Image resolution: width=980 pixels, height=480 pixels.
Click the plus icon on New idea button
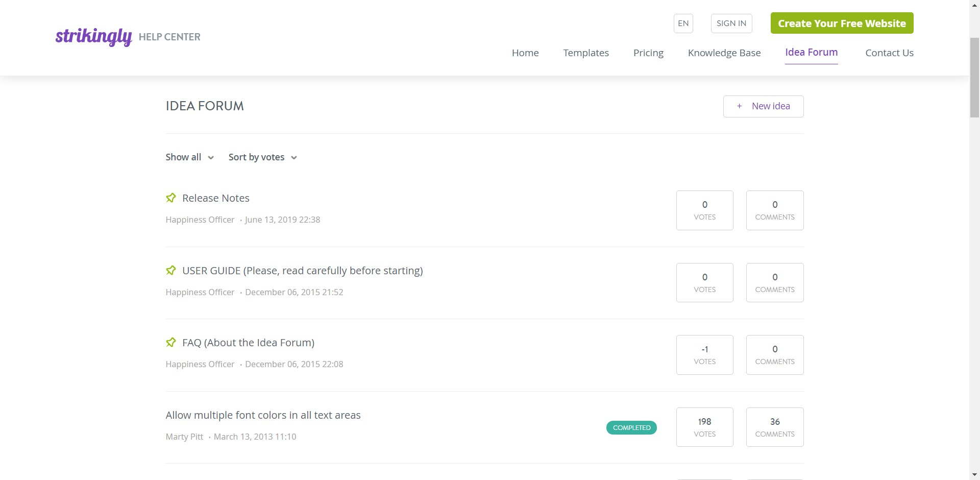point(739,106)
